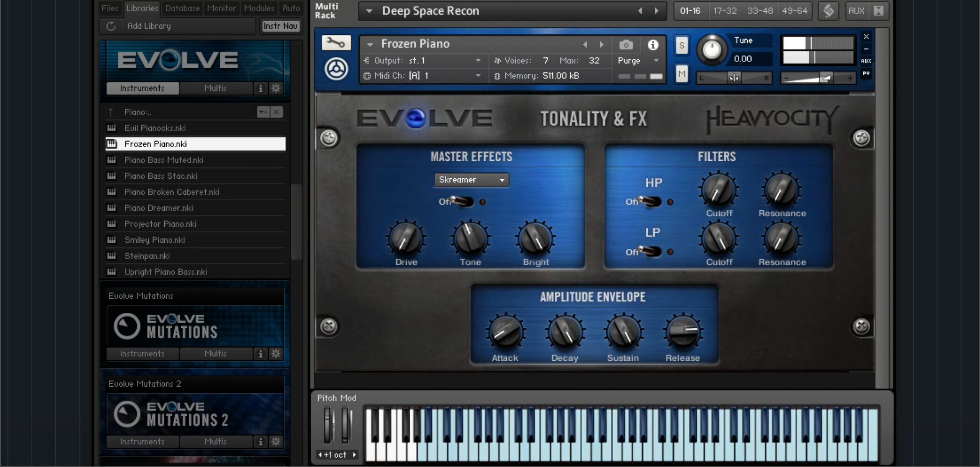Open Skreamer effect dropdown
The image size is (980, 467).
click(x=471, y=180)
